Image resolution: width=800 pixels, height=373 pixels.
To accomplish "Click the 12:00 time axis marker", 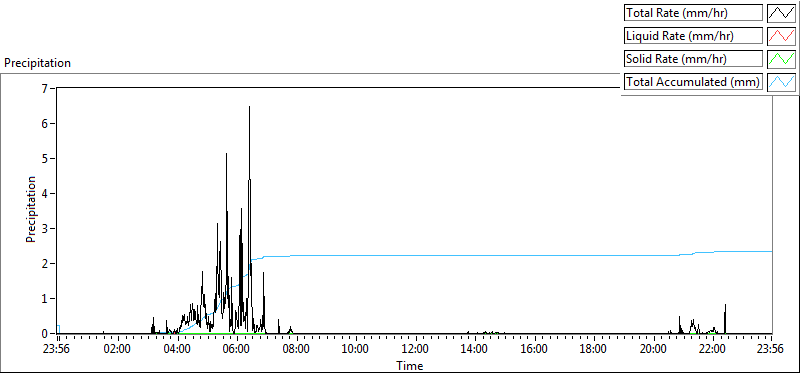I will point(415,349).
